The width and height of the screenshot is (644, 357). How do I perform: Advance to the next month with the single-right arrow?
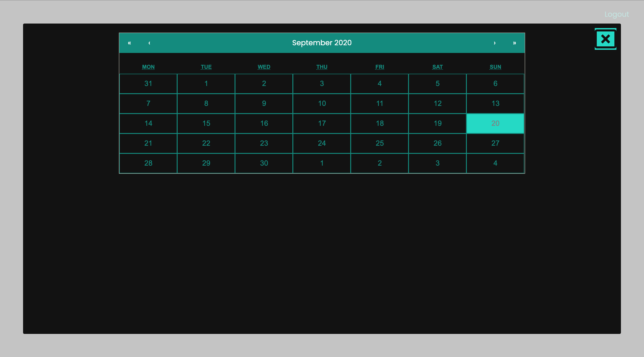(494, 43)
